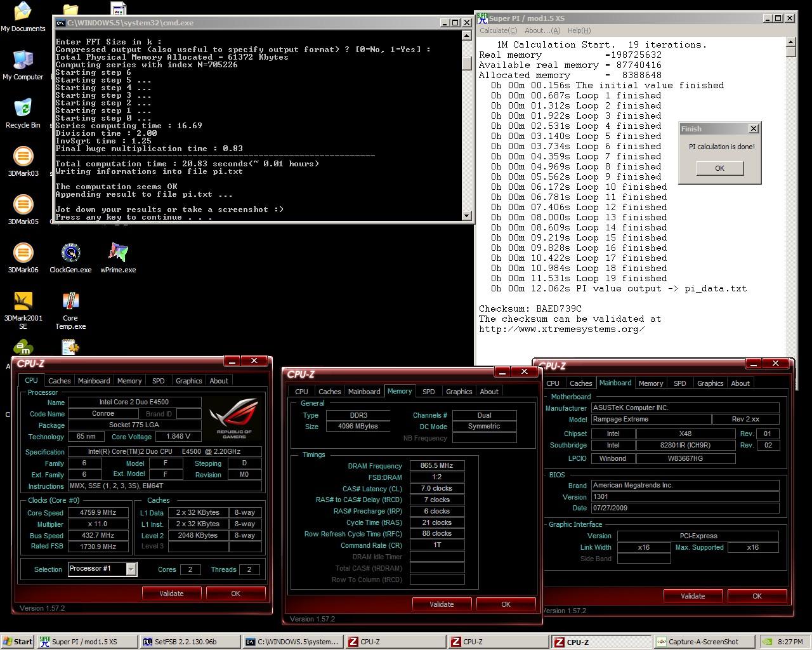The height and width of the screenshot is (650, 812).
Task: Switch to Capture-A-ScreenShot taskbar button
Action: (704, 642)
